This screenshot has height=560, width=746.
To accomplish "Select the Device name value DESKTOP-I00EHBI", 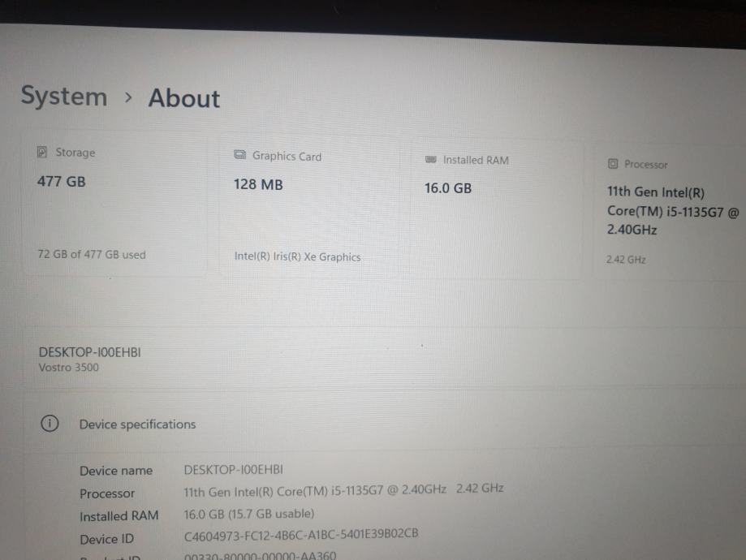I will pyautogui.click(x=233, y=470).
